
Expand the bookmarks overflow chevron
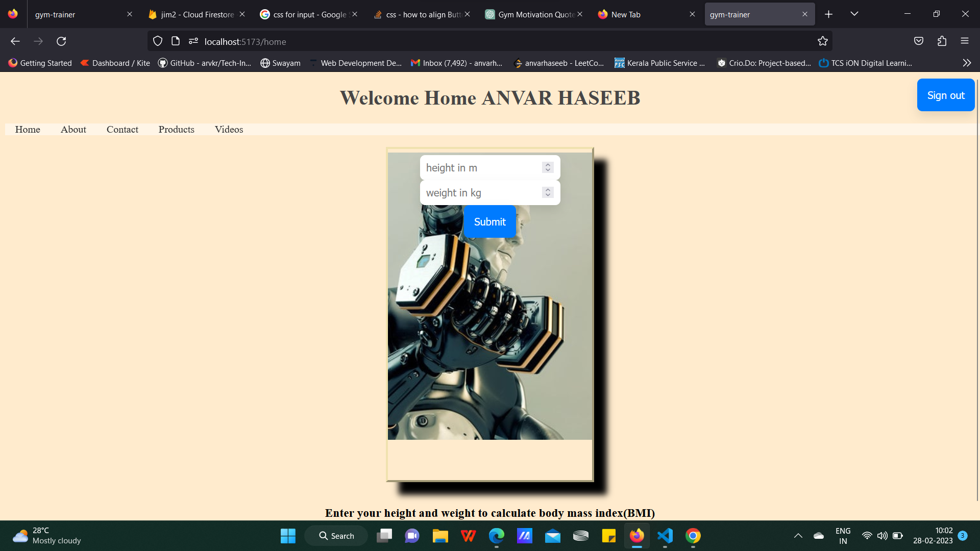click(x=967, y=63)
